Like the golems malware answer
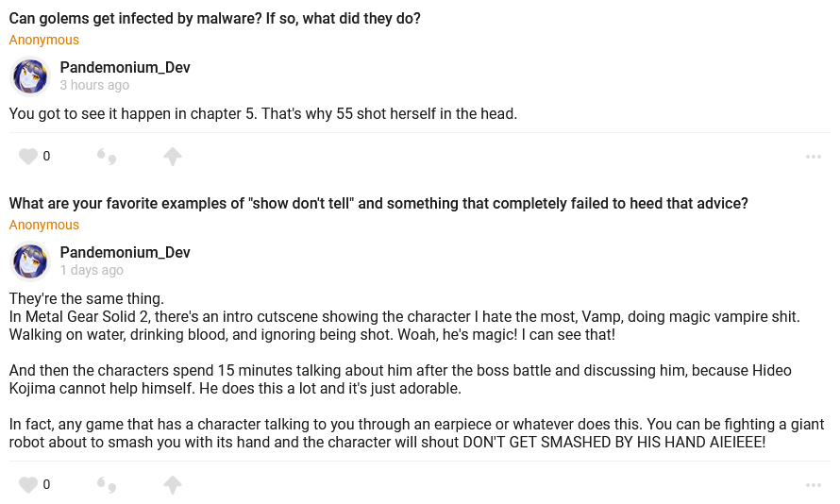Image resolution: width=840 pixels, height=504 pixels. [28, 157]
